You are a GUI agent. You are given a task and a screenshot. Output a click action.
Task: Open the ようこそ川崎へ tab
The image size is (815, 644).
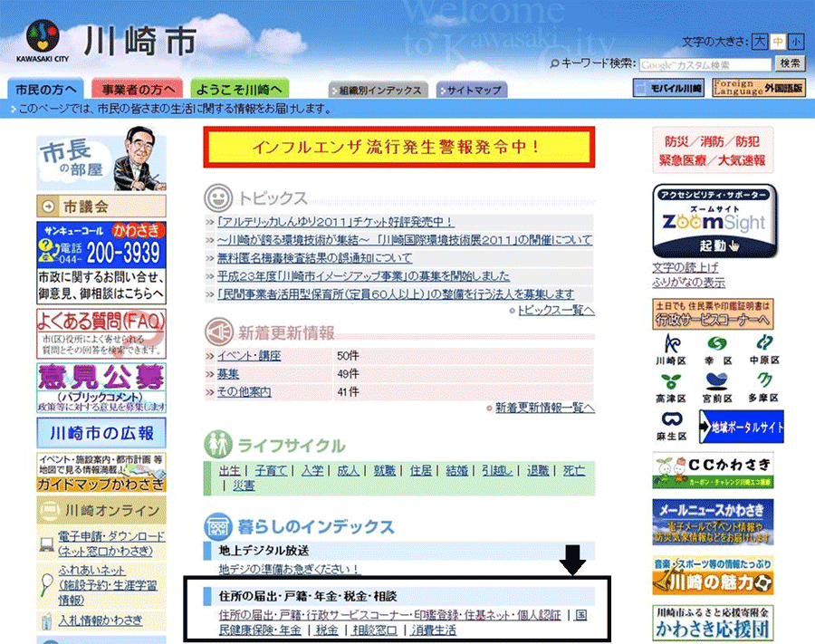[240, 89]
